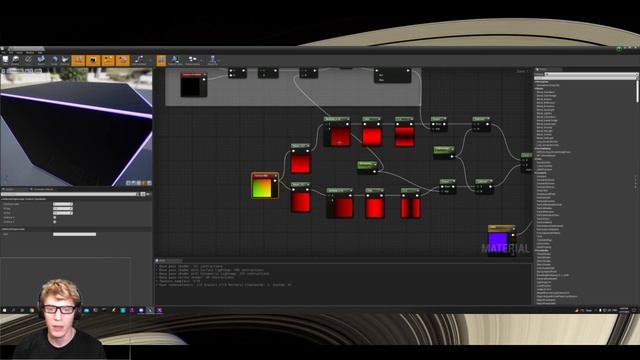This screenshot has height=360, width=640.
Task: Click the UTiling value field
Action: tap(63, 209)
